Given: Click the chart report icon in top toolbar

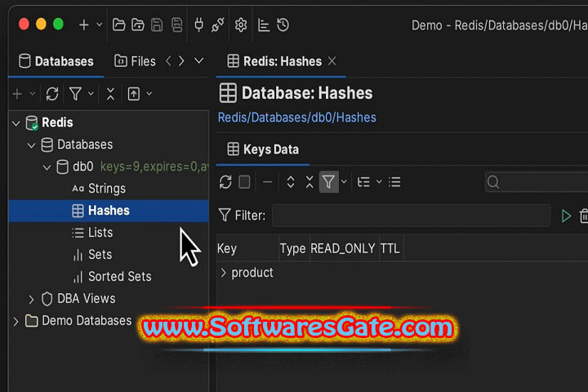Looking at the screenshot, I should coord(264,25).
